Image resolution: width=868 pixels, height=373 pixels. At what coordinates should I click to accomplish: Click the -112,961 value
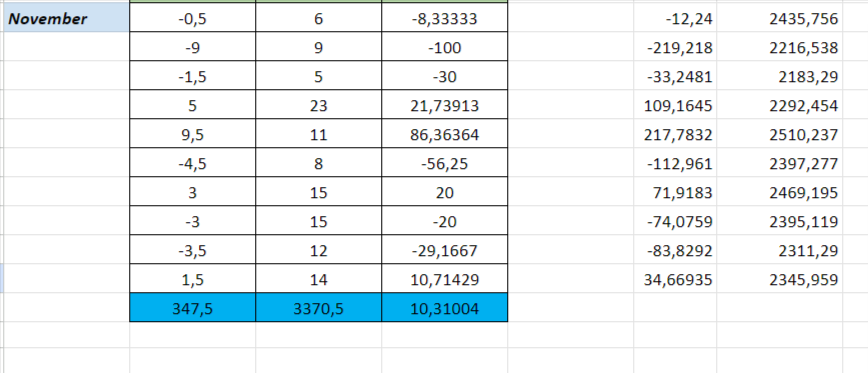click(x=675, y=163)
